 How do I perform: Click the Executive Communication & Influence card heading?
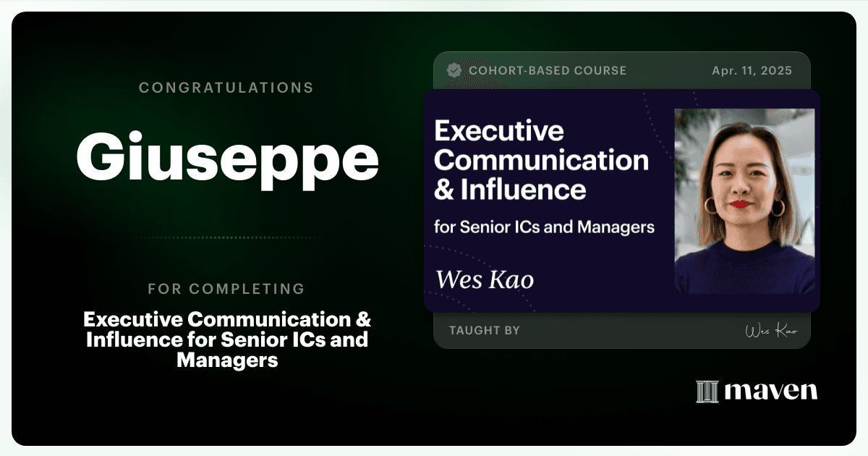pos(541,160)
